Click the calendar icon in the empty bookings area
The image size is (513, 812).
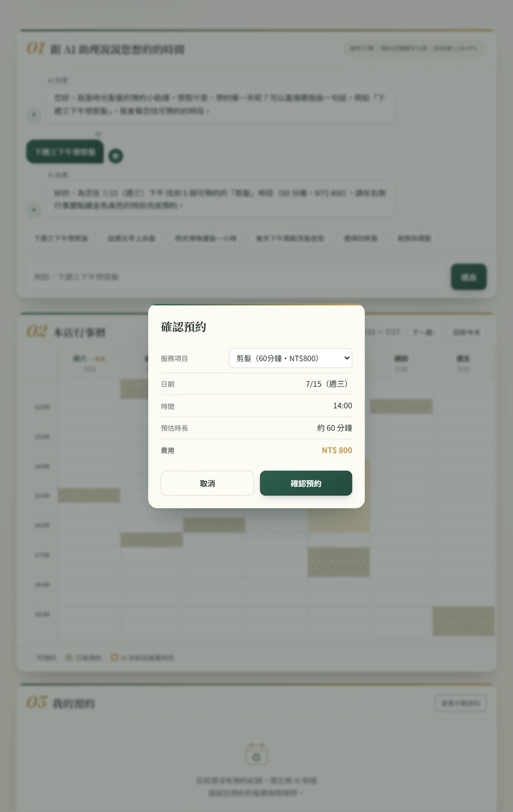pyautogui.click(x=256, y=753)
